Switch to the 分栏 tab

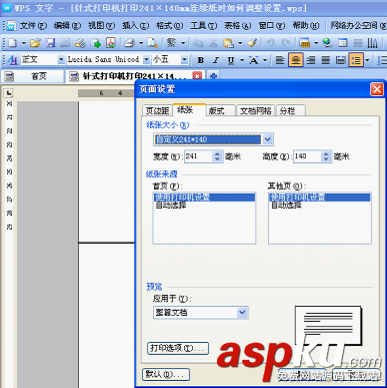[x=291, y=111]
